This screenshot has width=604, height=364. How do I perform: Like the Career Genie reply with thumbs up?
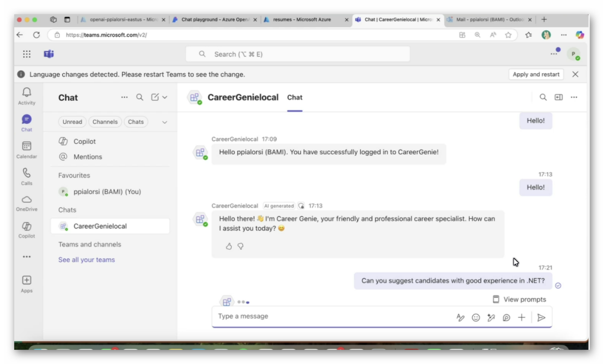(x=229, y=246)
